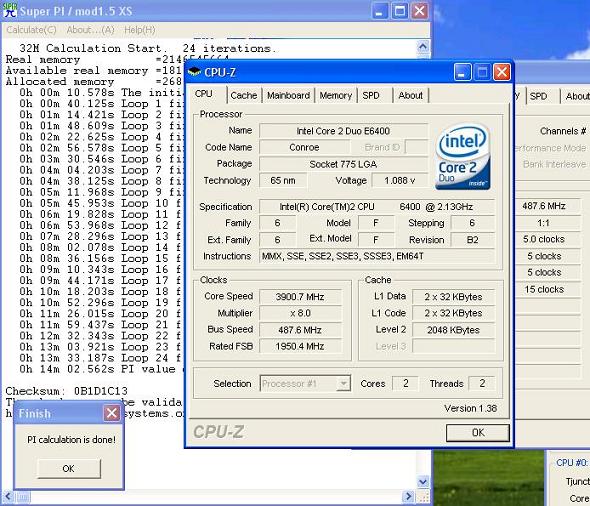Minimize the Super PI window
This screenshot has height=506, width=590.
tap(380, 11)
